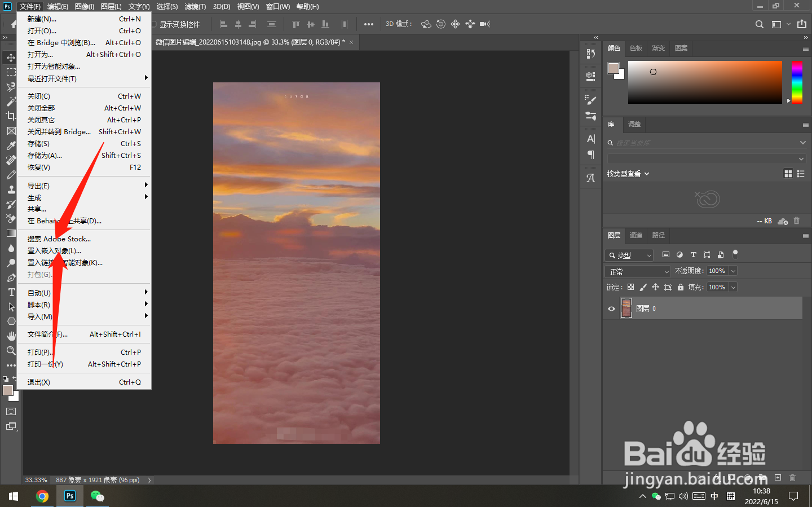
Task: Select the Frame tool
Action: (11, 131)
